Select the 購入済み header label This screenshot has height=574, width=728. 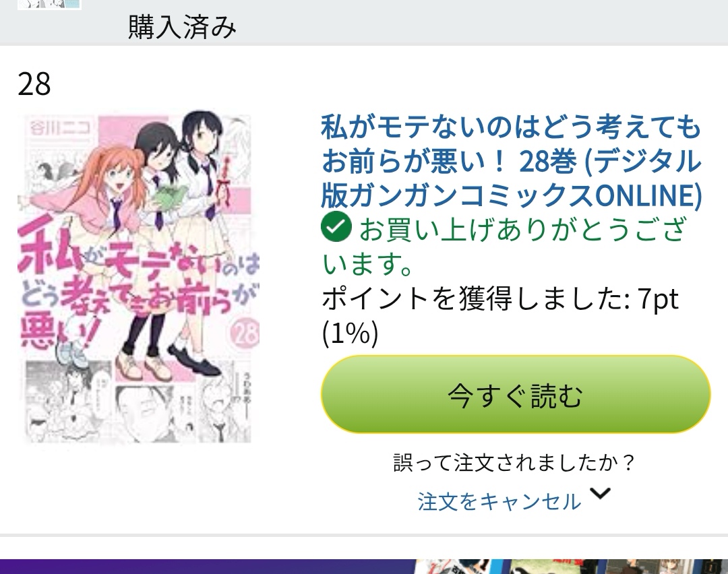(182, 27)
